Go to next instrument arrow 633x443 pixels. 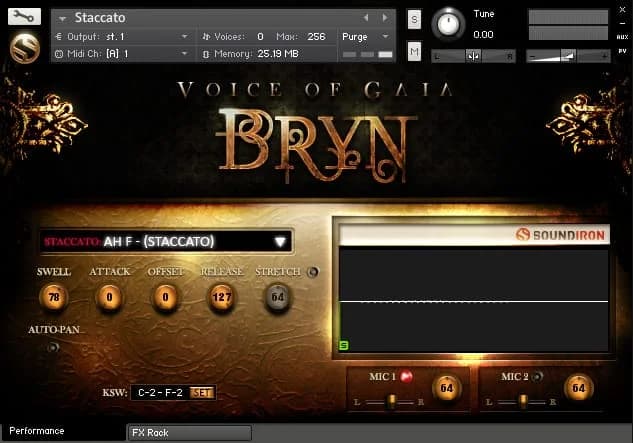pos(385,17)
